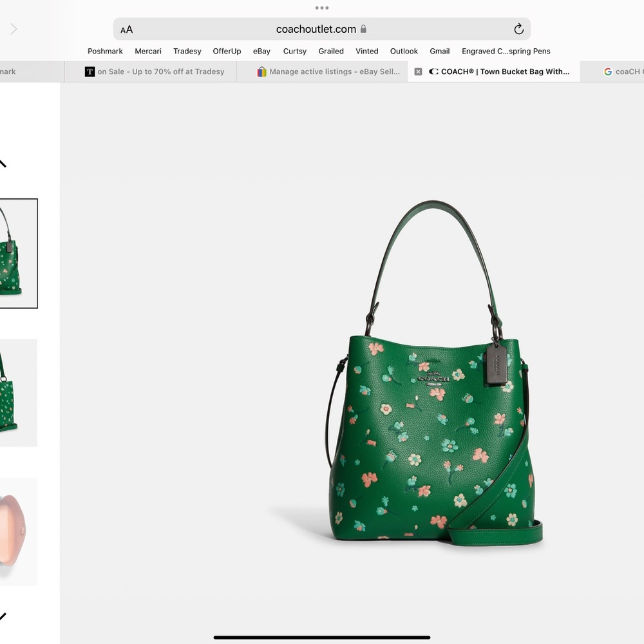644x644 pixels.
Task: Close the COACH Town Bucket Bag tab
Action: (418, 71)
